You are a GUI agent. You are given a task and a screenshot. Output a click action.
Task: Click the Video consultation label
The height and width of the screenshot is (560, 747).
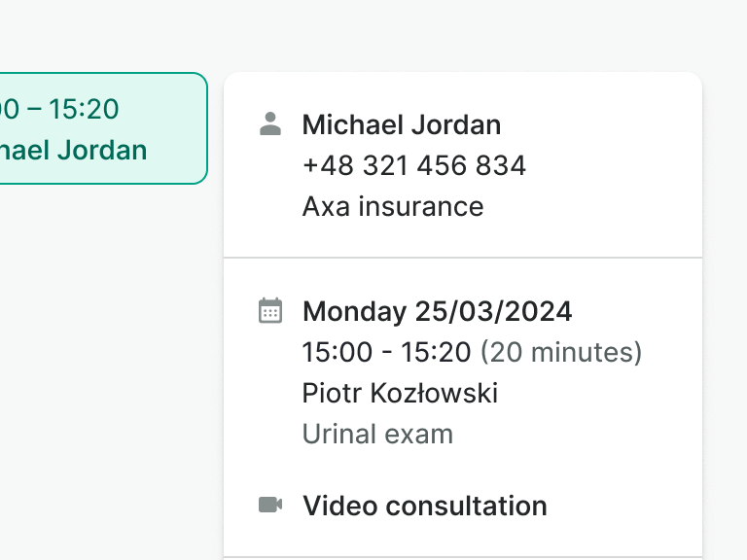[x=425, y=506]
